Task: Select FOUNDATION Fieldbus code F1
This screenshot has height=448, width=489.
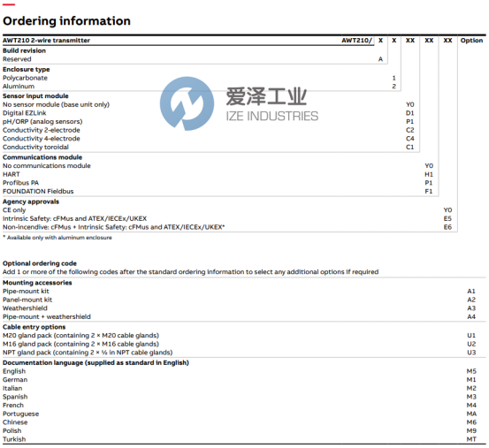Action: (429, 191)
